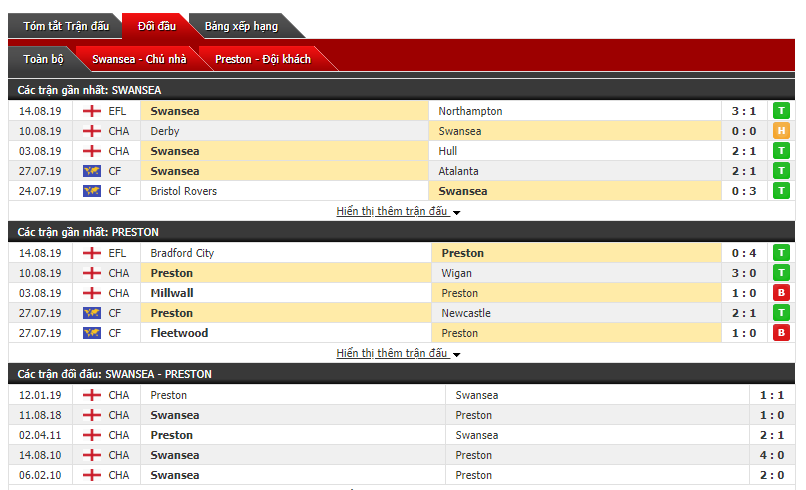Click England flag on 12.01.19 head-to-head row

pyautogui.click(x=91, y=394)
